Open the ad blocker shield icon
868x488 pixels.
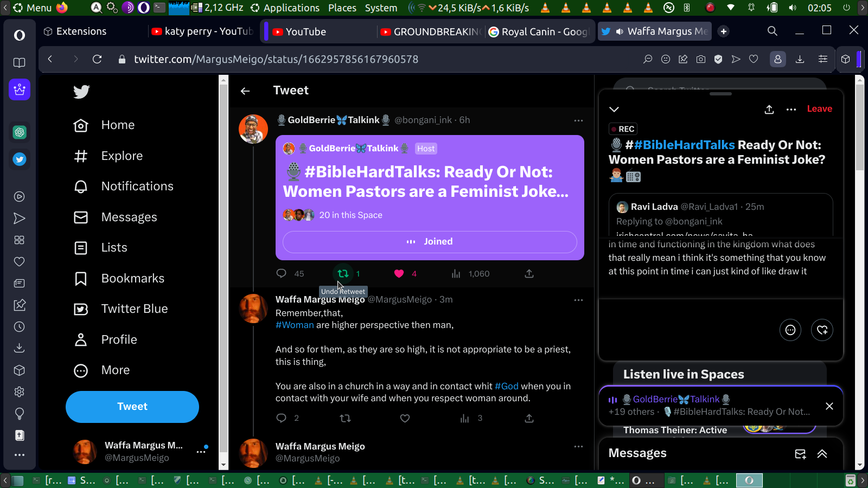[718, 59]
